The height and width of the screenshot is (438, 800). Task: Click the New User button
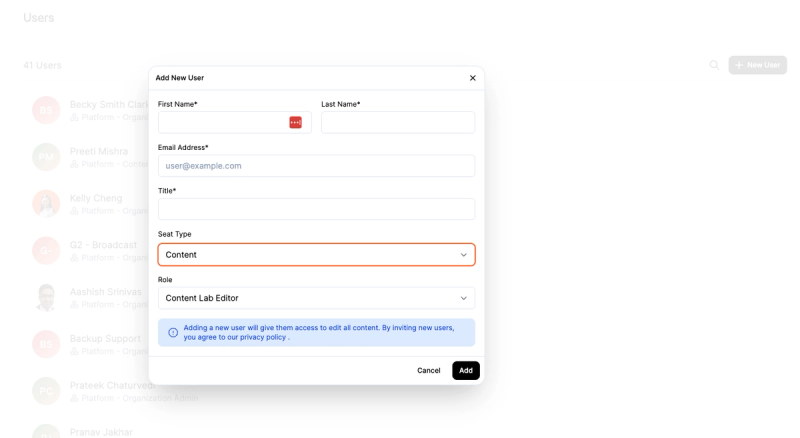(x=757, y=65)
